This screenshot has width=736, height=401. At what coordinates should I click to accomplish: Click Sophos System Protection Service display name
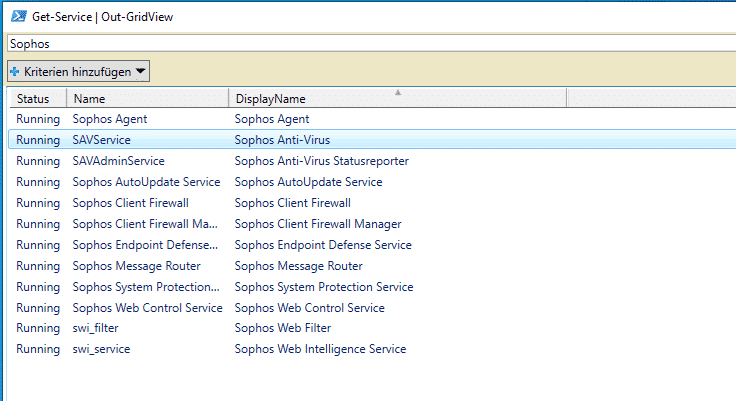click(x=324, y=287)
